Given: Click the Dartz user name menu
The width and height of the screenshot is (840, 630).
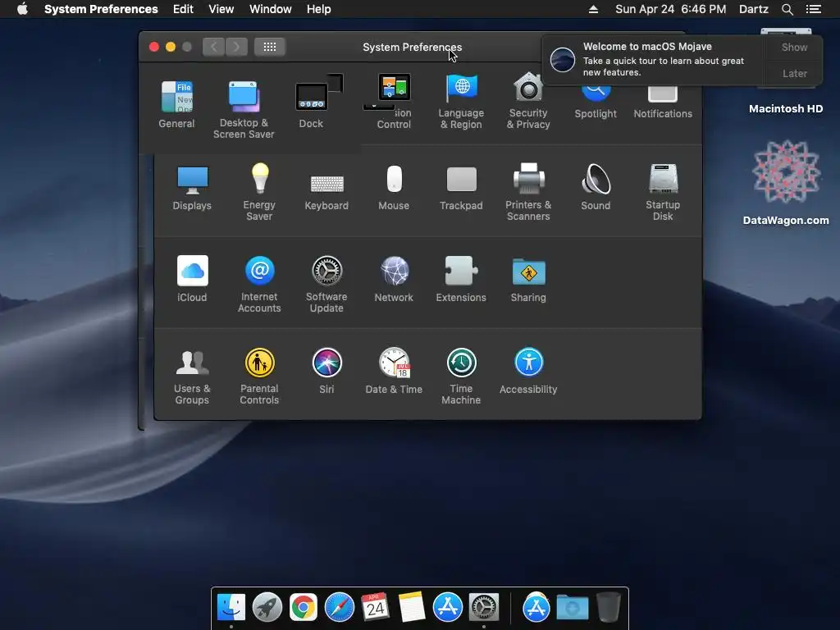Looking at the screenshot, I should pyautogui.click(x=753, y=9).
